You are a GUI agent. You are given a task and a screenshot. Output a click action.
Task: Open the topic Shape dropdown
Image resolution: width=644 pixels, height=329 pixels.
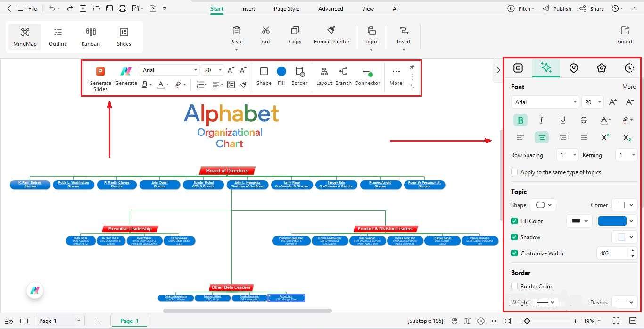[543, 205]
